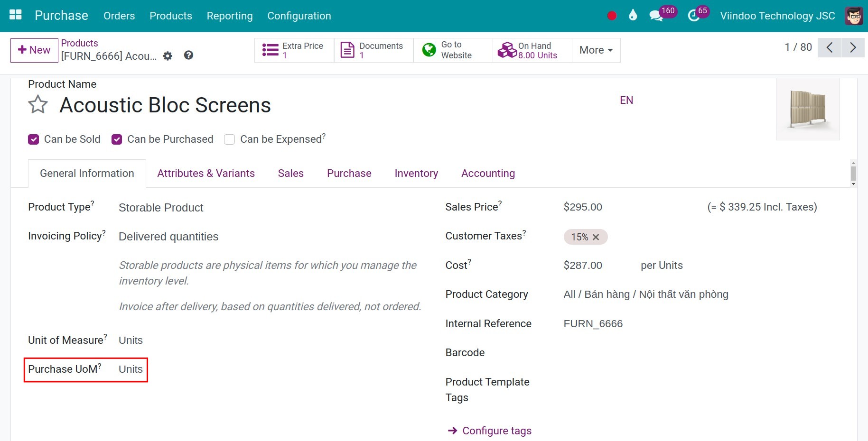Open the activities clock icon with 65 badge
868x441 pixels.
694,16
